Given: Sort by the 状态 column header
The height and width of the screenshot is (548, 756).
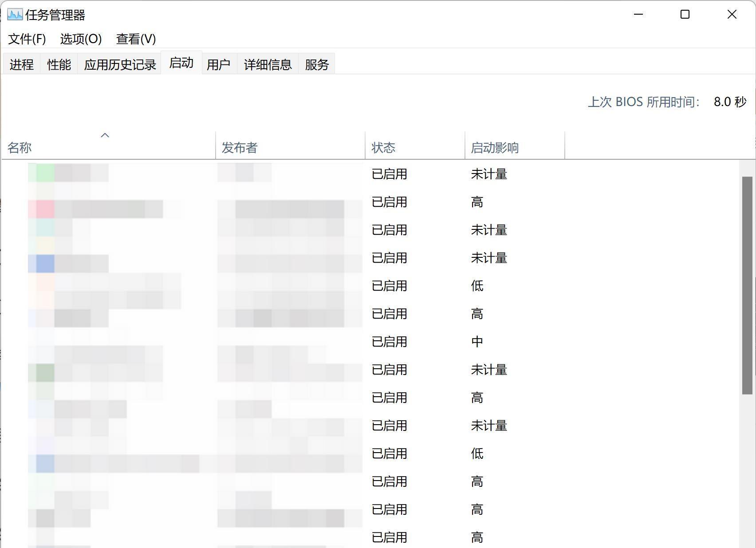Looking at the screenshot, I should point(415,145).
